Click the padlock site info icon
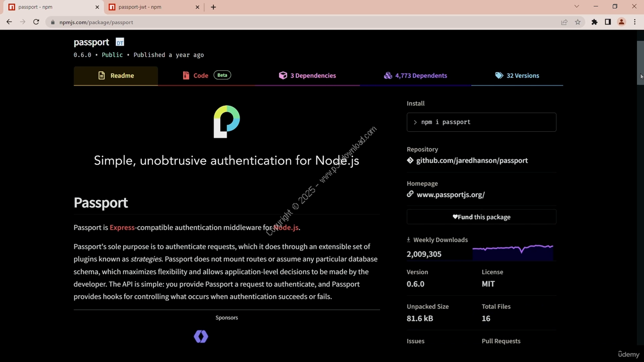This screenshot has height=362, width=644. pyautogui.click(x=52, y=22)
